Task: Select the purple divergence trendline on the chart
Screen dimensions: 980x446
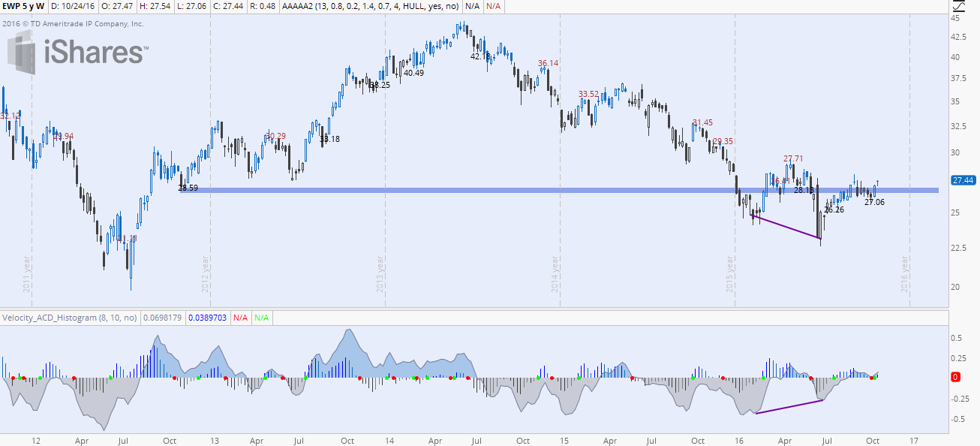Action: point(784,225)
